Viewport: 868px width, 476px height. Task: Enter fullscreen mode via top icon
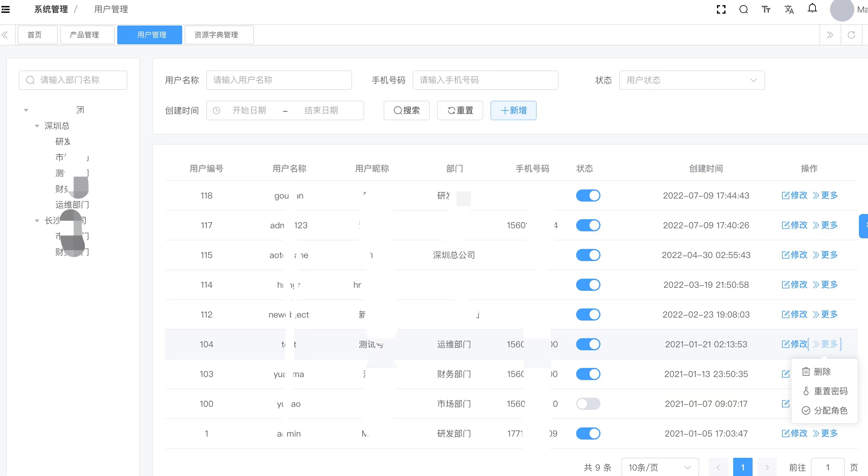point(721,9)
